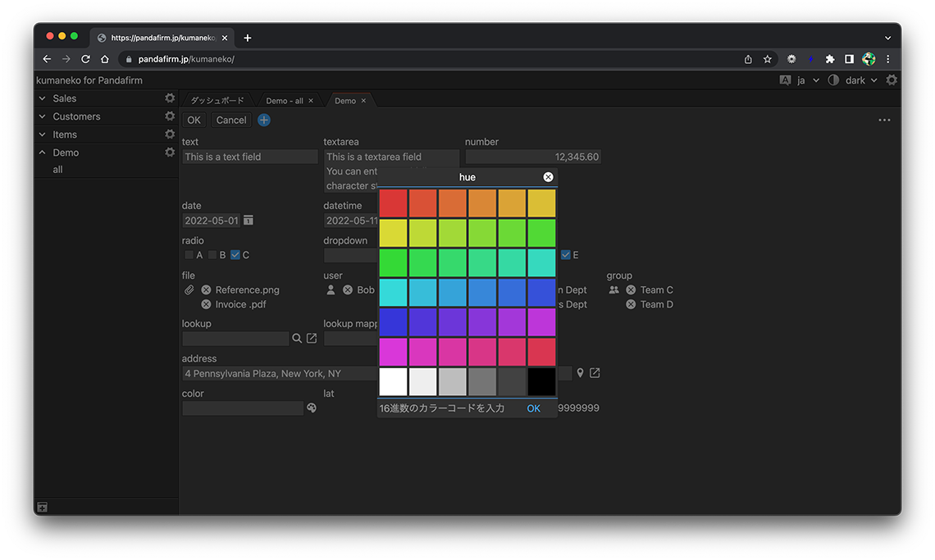935x560 pixels.
Task: Open the color palette picker icon
Action: 312,408
